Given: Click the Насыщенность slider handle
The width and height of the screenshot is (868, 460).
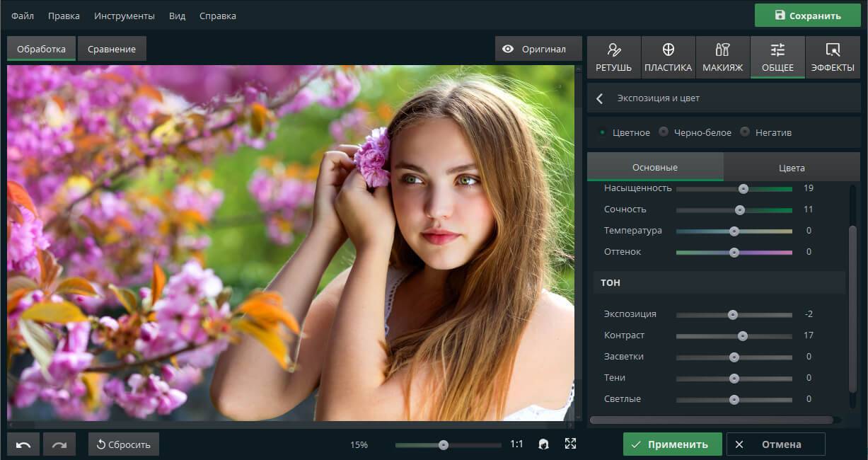Looking at the screenshot, I should (743, 188).
